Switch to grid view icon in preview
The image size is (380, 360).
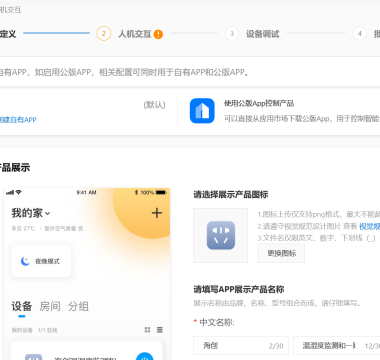point(147,330)
